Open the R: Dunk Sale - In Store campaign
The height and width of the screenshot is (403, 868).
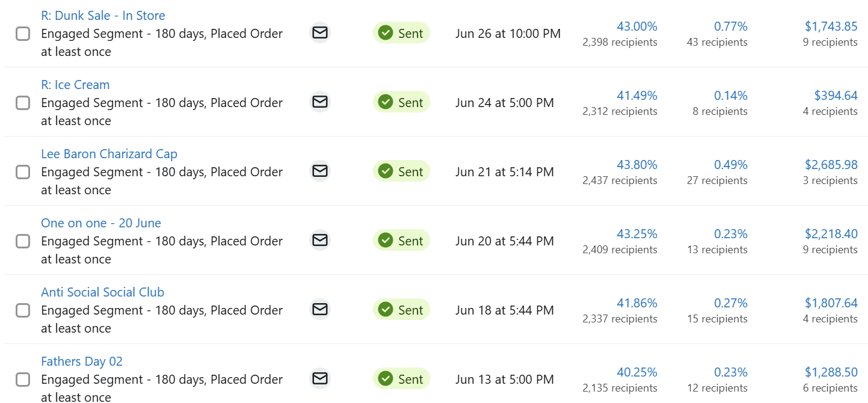coord(103,15)
